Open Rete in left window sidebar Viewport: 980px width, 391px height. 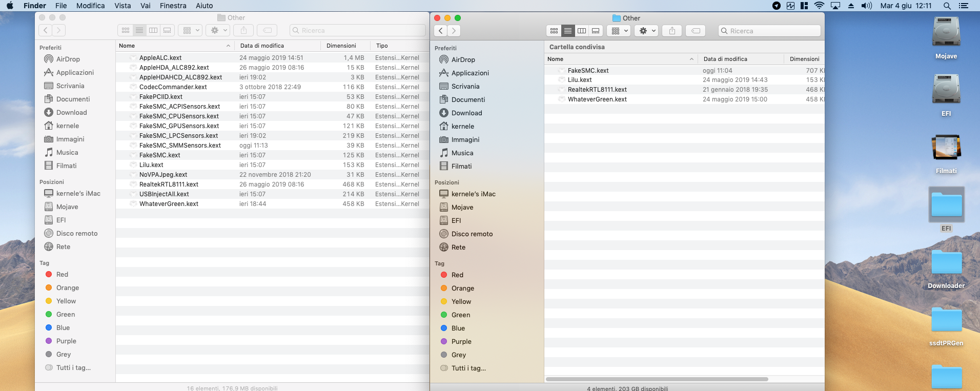63,246
